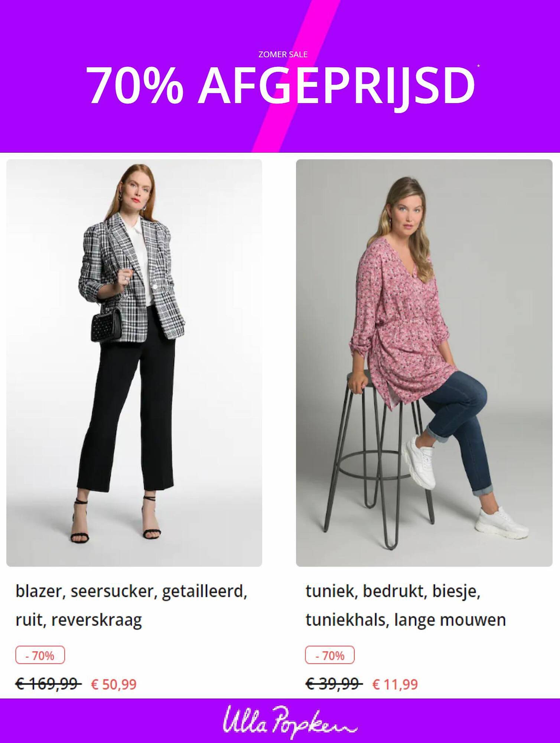The image size is (560, 743).
Task: Open the blazer model photo
Action: point(134,363)
